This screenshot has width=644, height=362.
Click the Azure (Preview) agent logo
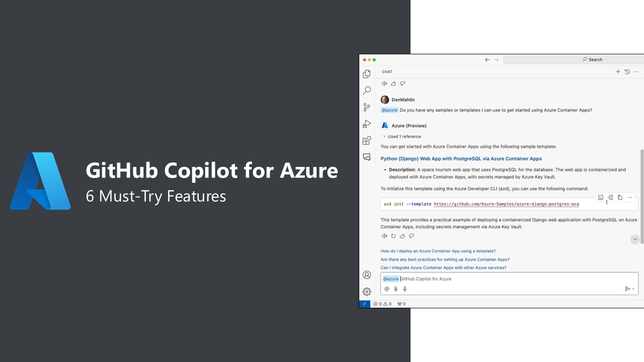point(385,125)
